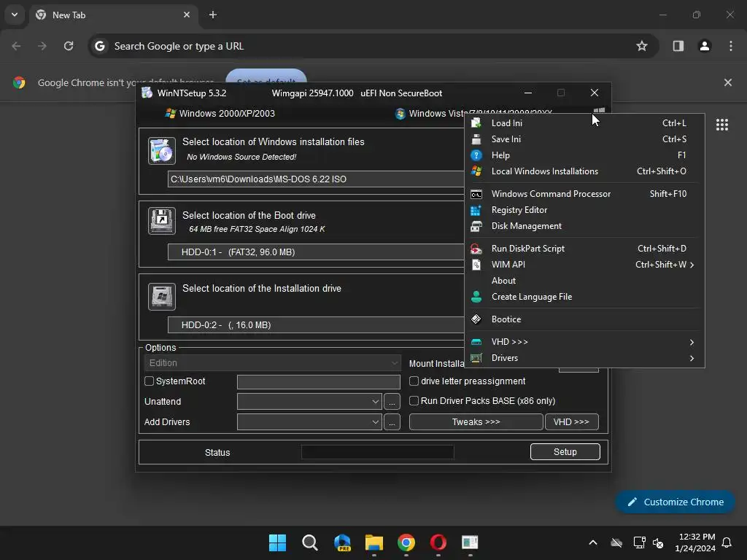Click the Setup button

click(x=565, y=452)
